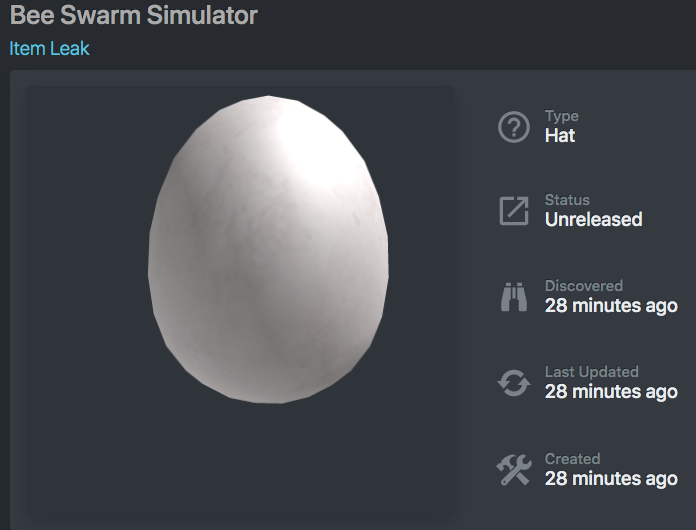Image resolution: width=696 pixels, height=530 pixels.
Task: Click the dark preview area below the egg
Action: click(x=240, y=459)
